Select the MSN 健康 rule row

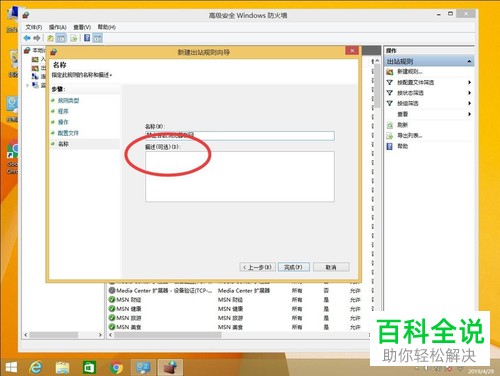238,309
